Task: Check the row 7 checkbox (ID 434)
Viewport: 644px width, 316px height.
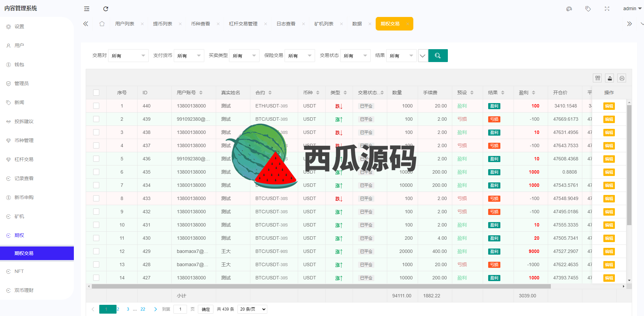Action: 96,185
